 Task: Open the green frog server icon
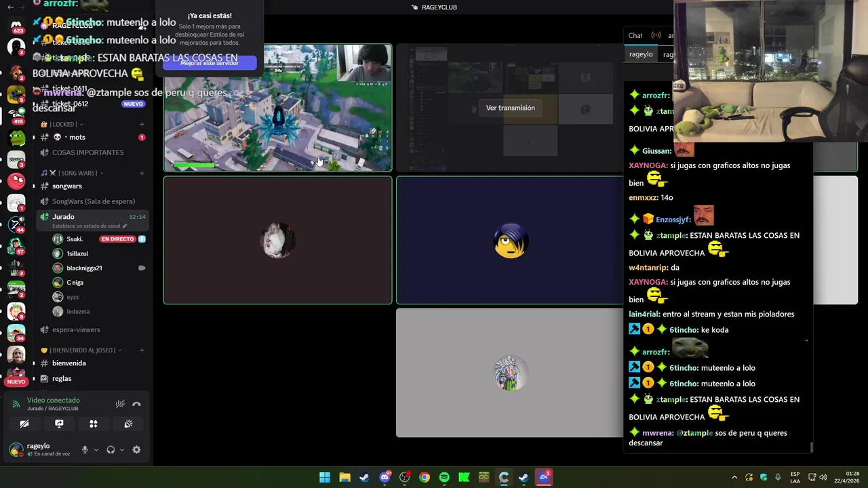(x=16, y=138)
